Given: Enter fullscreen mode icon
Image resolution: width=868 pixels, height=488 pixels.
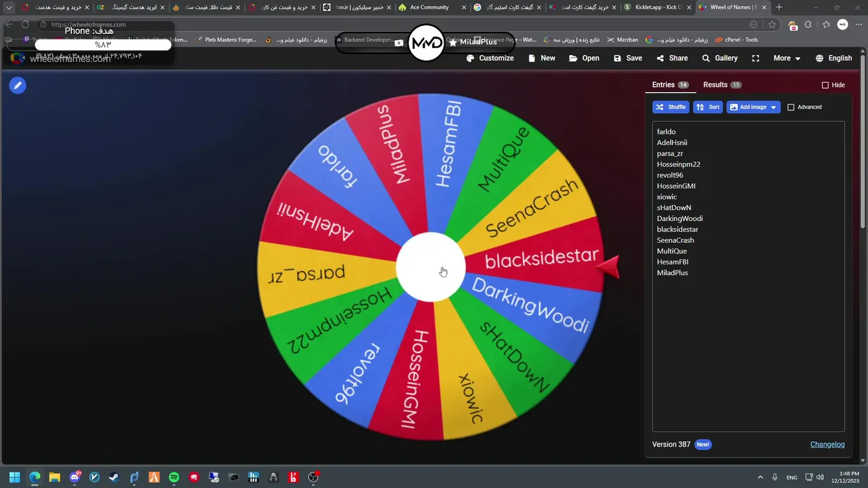Looking at the screenshot, I should pos(755,58).
